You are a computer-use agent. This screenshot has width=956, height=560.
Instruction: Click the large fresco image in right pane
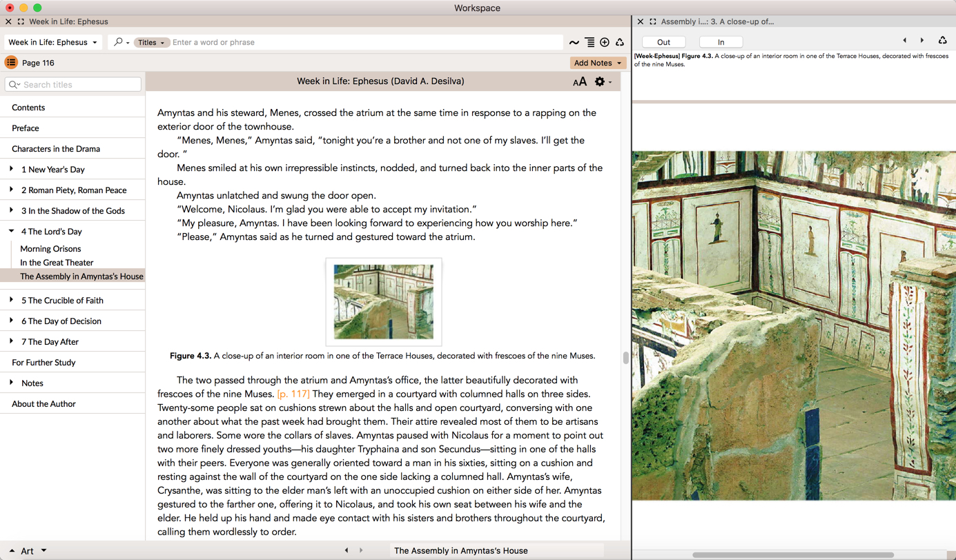click(794, 326)
